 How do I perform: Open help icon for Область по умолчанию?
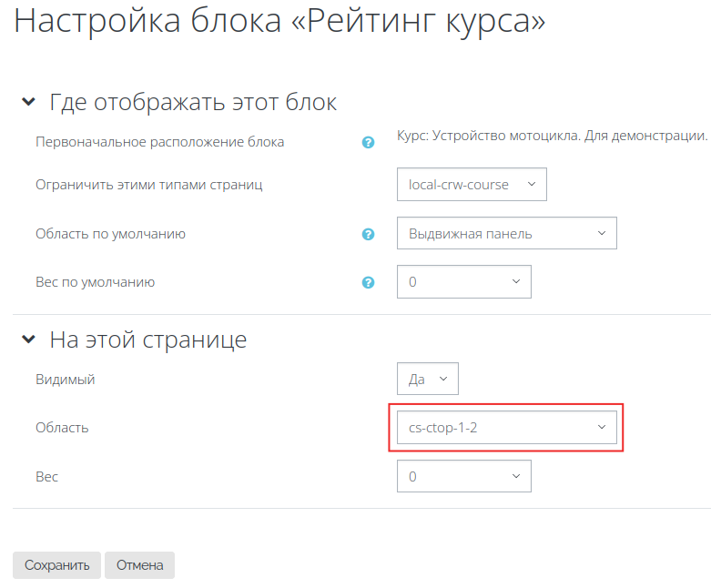(368, 235)
